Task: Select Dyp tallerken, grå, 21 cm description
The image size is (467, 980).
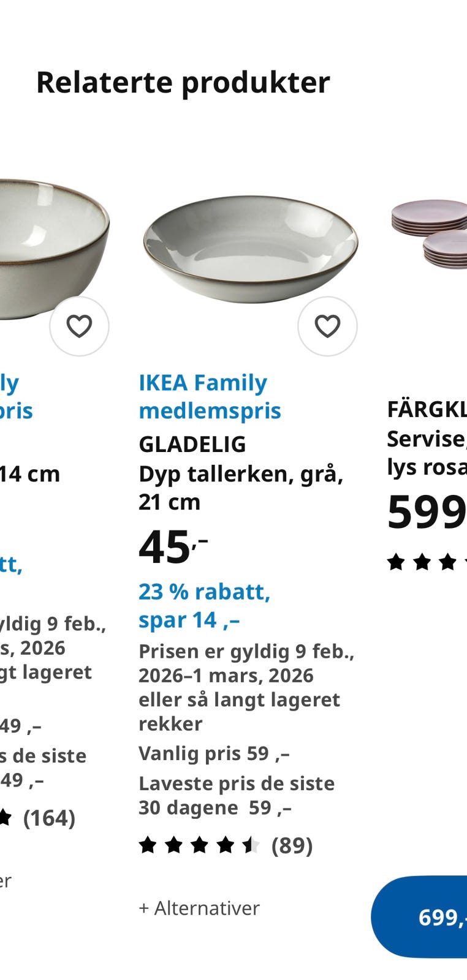Action: (241, 488)
